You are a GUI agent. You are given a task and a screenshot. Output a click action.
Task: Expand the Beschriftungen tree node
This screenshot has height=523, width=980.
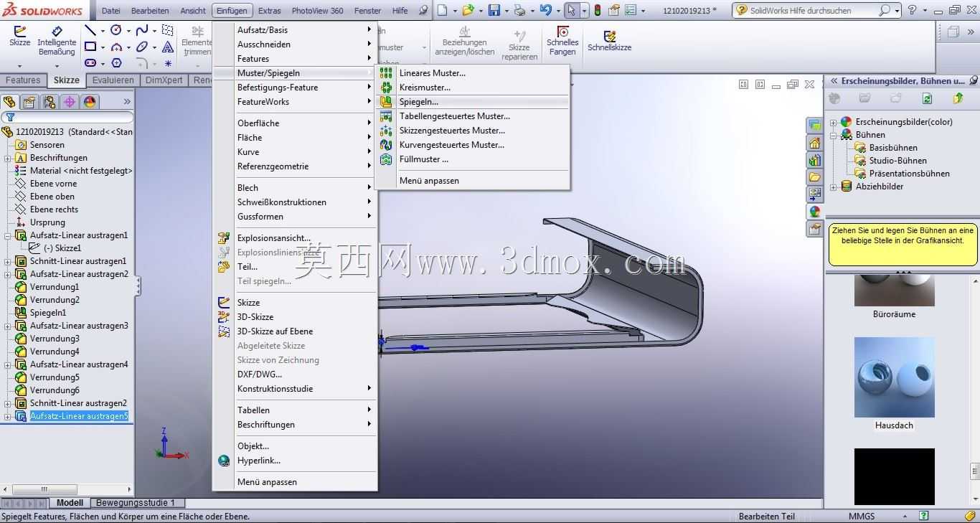click(7, 158)
